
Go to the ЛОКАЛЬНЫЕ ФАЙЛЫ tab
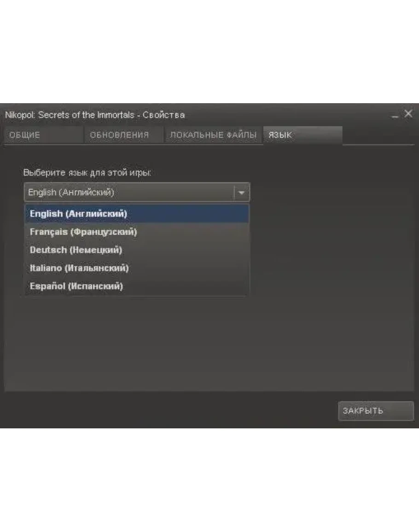tap(213, 135)
